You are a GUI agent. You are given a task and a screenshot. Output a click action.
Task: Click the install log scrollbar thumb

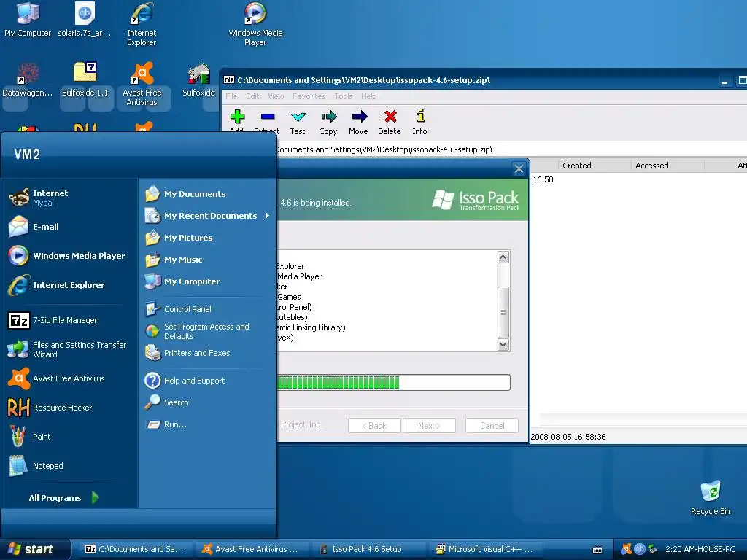tap(503, 312)
